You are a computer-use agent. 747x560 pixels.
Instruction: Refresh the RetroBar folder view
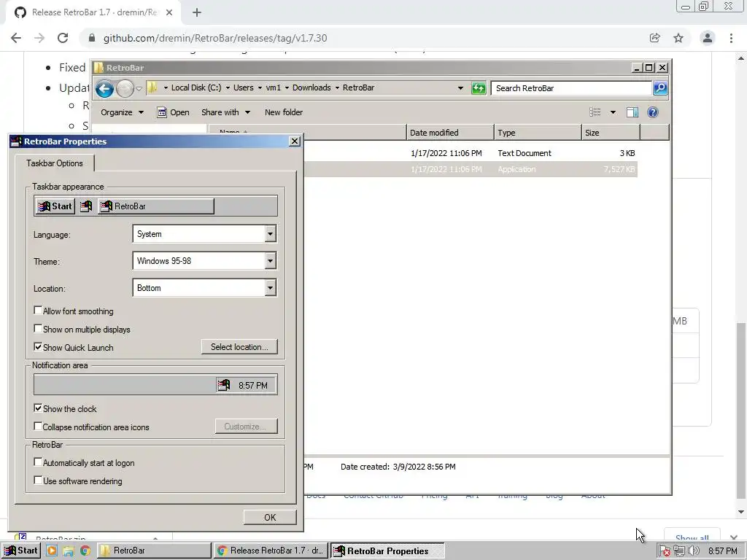(x=479, y=88)
